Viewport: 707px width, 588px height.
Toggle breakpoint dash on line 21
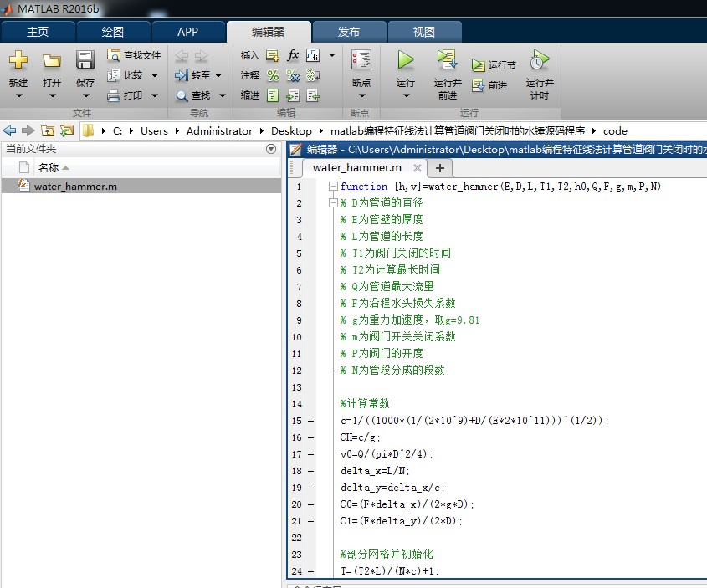(310, 521)
